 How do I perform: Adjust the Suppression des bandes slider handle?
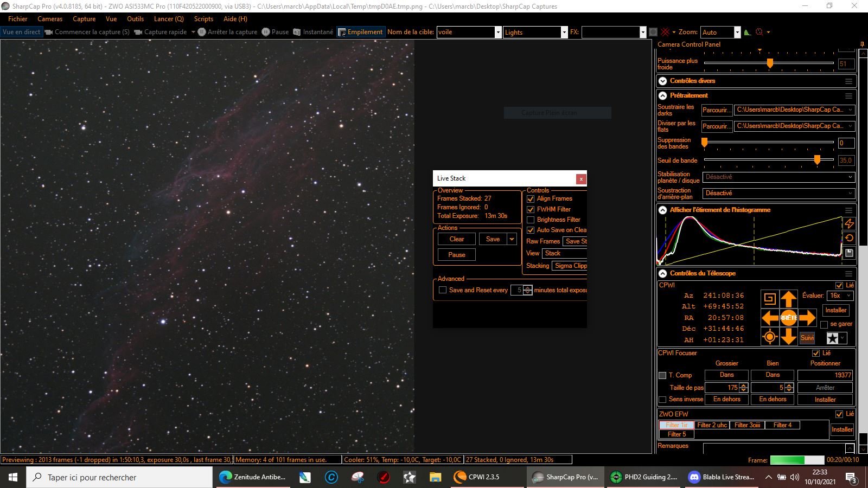click(x=704, y=143)
